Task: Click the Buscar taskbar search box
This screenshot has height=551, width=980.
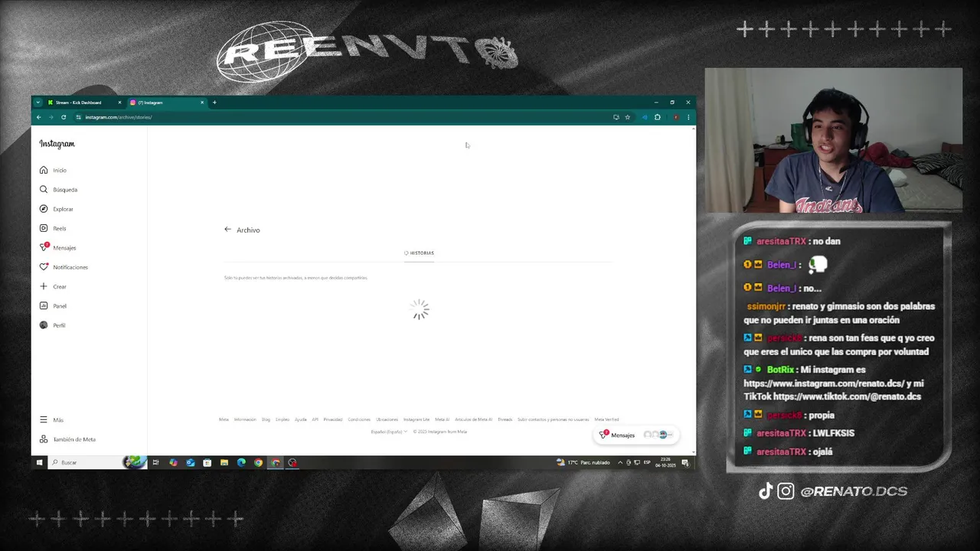Action: (x=96, y=462)
